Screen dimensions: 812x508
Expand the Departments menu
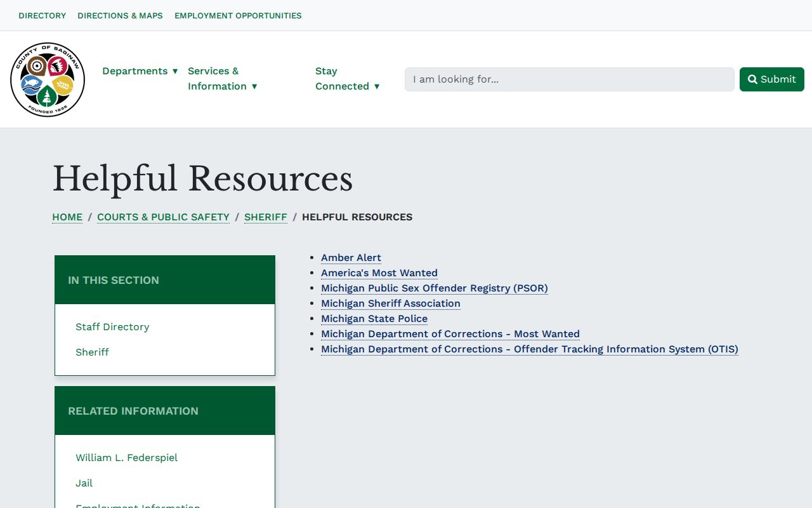[140, 71]
